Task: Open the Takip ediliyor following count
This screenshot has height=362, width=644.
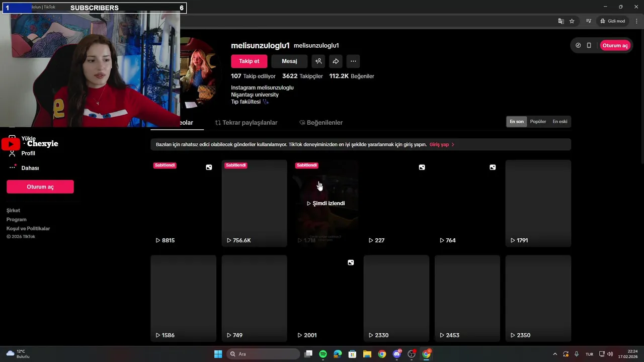Action: (253, 76)
